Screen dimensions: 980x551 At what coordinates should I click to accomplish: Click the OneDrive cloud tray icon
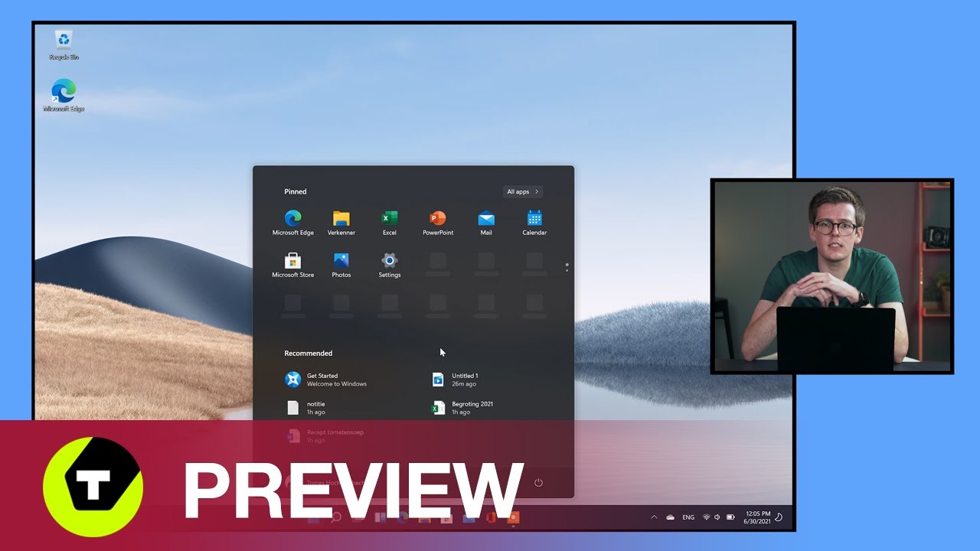click(x=671, y=517)
